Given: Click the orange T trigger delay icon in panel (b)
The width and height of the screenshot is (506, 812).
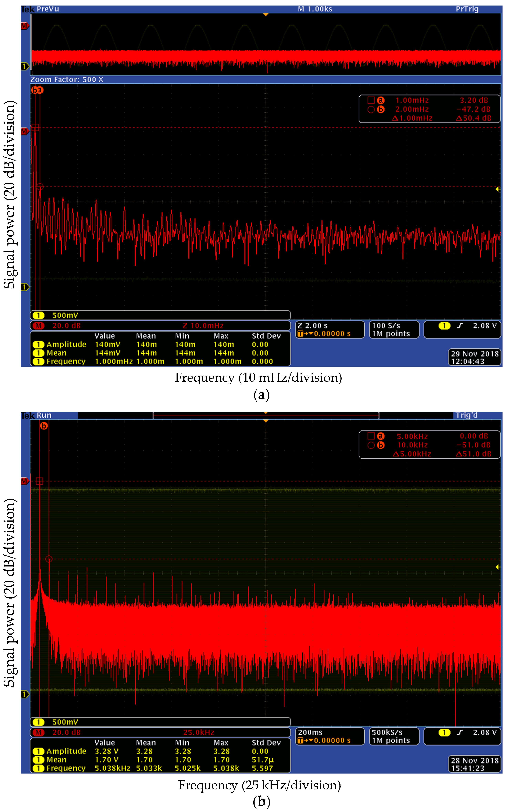Looking at the screenshot, I should click(301, 740).
